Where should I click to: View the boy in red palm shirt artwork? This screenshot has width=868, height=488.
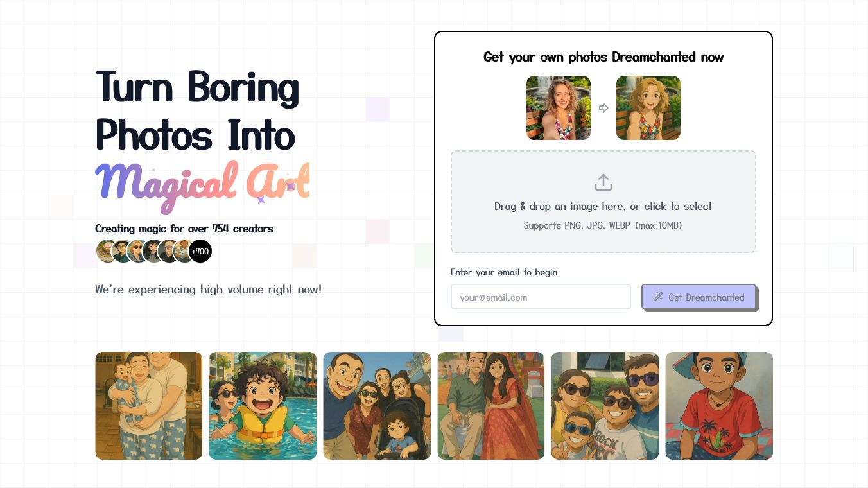719,406
